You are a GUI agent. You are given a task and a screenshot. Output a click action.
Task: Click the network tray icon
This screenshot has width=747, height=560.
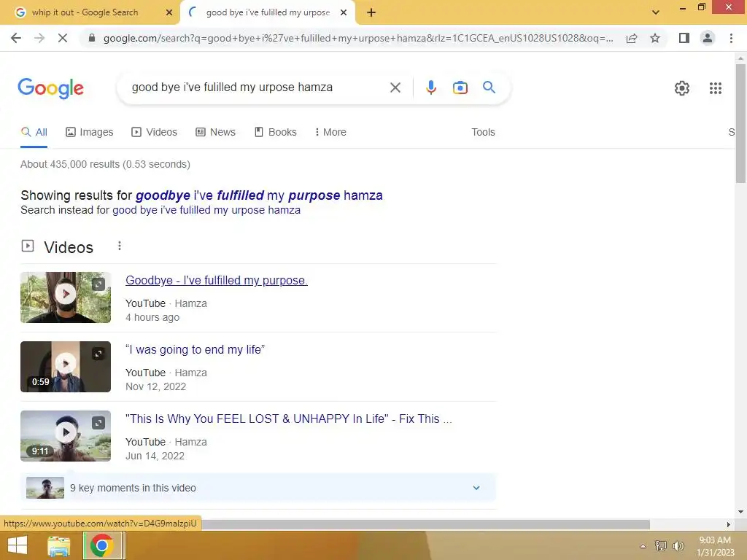(661, 546)
